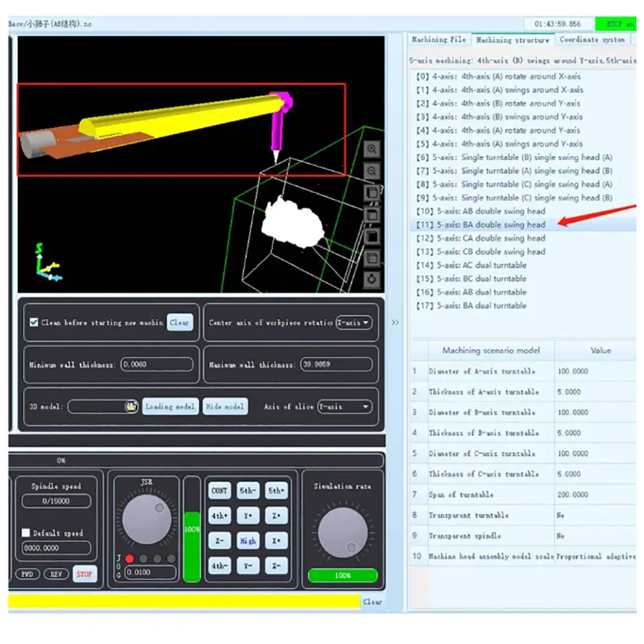This screenshot has height=644, width=644.
Task: Zoom out of the 3D viewport
Action: (x=372, y=171)
